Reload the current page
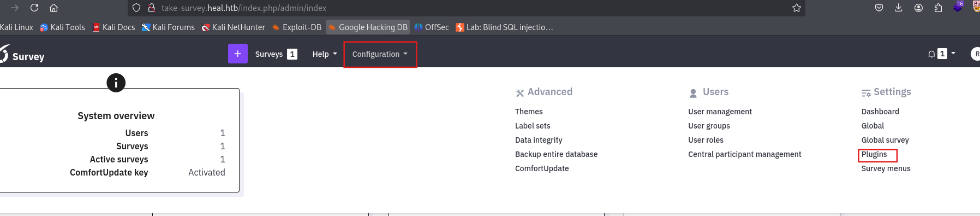This screenshot has height=216, width=980. coord(34,8)
